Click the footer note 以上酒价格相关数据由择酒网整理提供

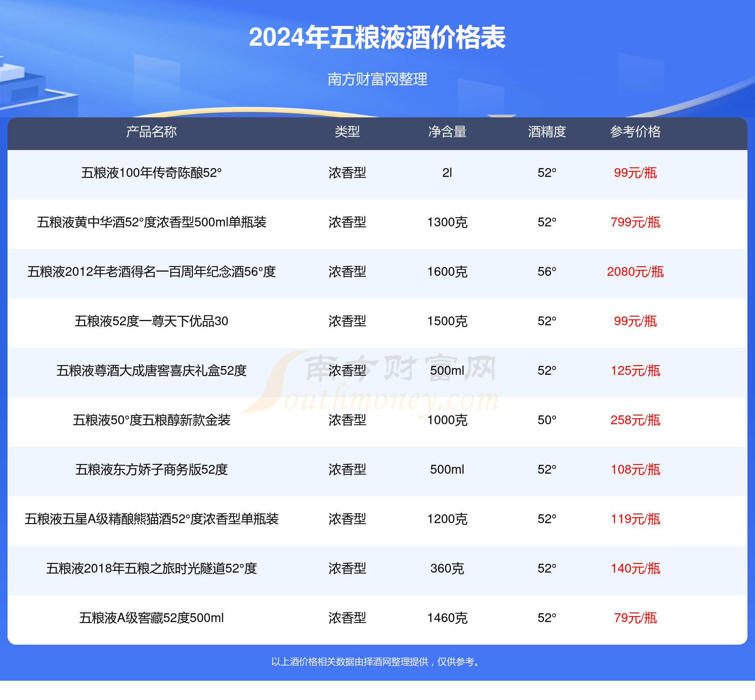pyautogui.click(x=349, y=662)
